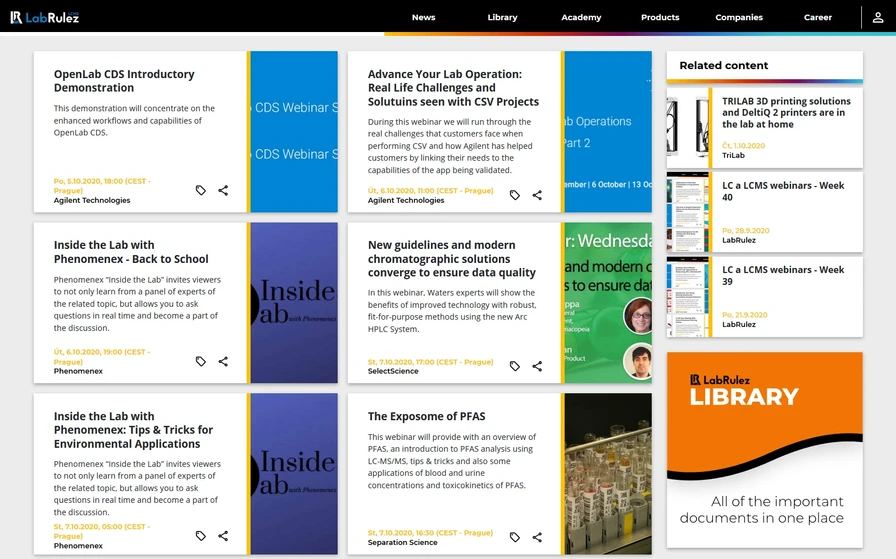
Task: Open the user account profile icon
Action: [877, 17]
